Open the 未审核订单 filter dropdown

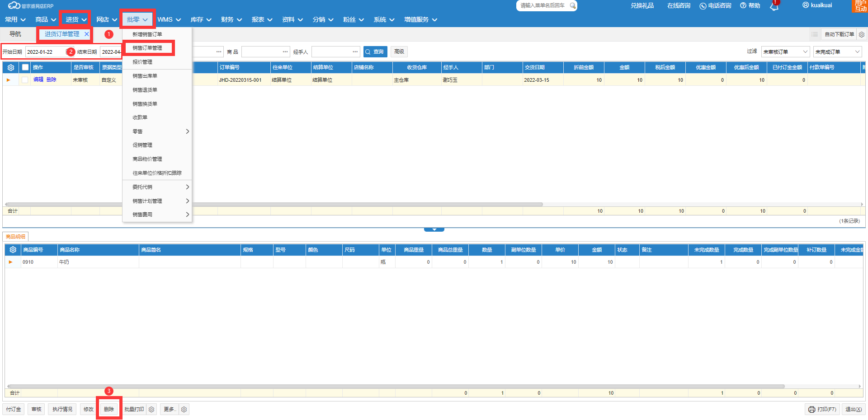pyautogui.click(x=785, y=52)
